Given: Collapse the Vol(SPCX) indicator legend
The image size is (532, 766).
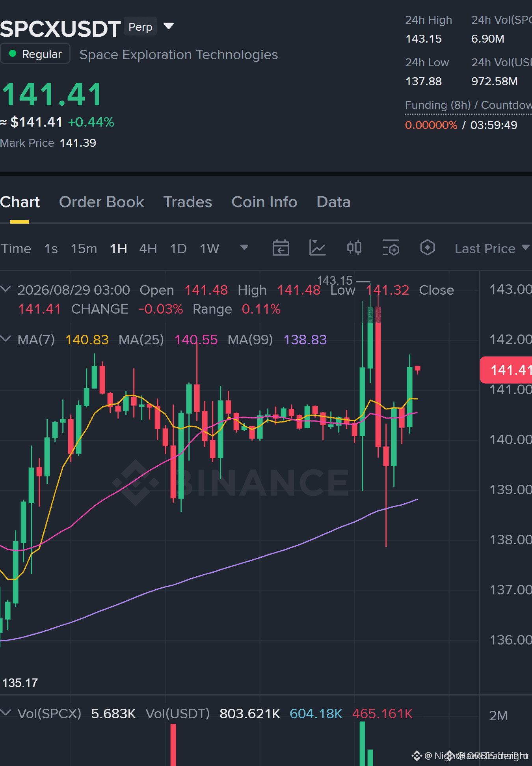Looking at the screenshot, I should coord(6,713).
